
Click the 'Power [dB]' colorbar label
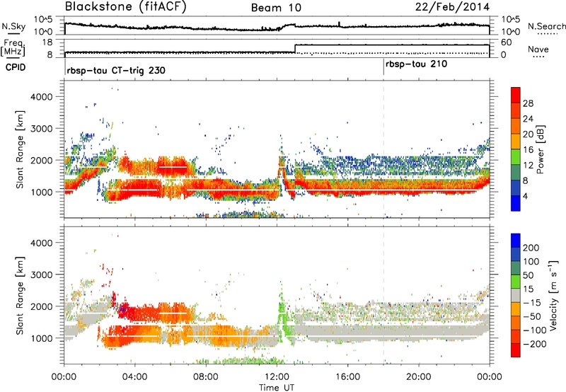click(x=541, y=149)
